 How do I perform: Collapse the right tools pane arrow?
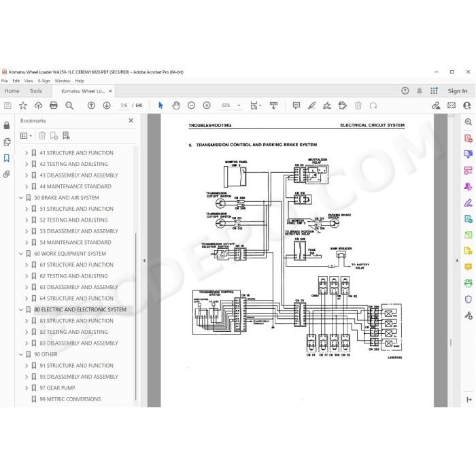point(457,260)
